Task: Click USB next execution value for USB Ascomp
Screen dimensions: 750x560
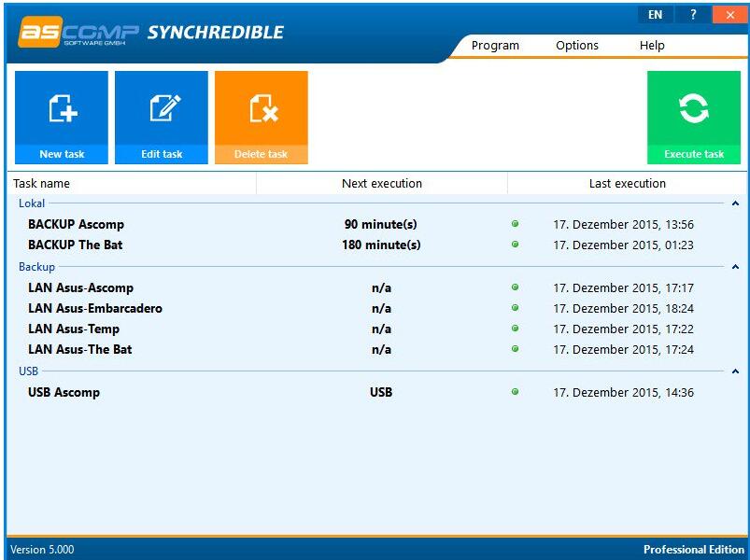Action: pyautogui.click(x=381, y=392)
